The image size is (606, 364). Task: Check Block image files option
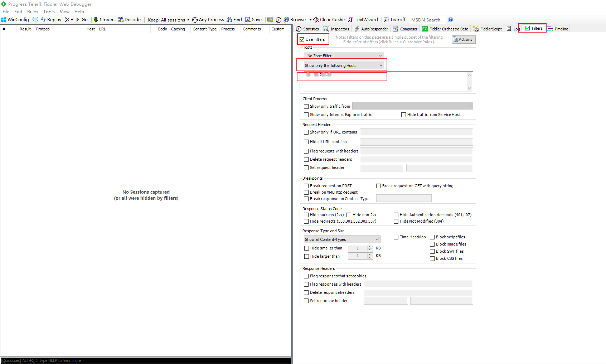click(x=432, y=244)
